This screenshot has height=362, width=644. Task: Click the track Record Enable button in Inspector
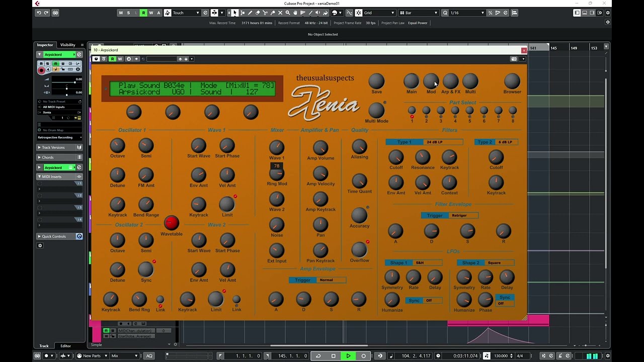41,70
